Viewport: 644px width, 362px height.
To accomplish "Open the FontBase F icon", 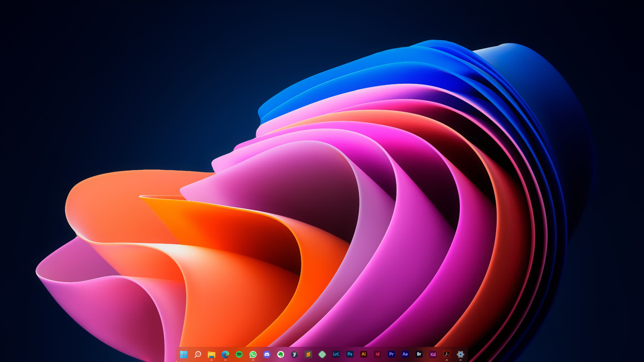I will 294,354.
